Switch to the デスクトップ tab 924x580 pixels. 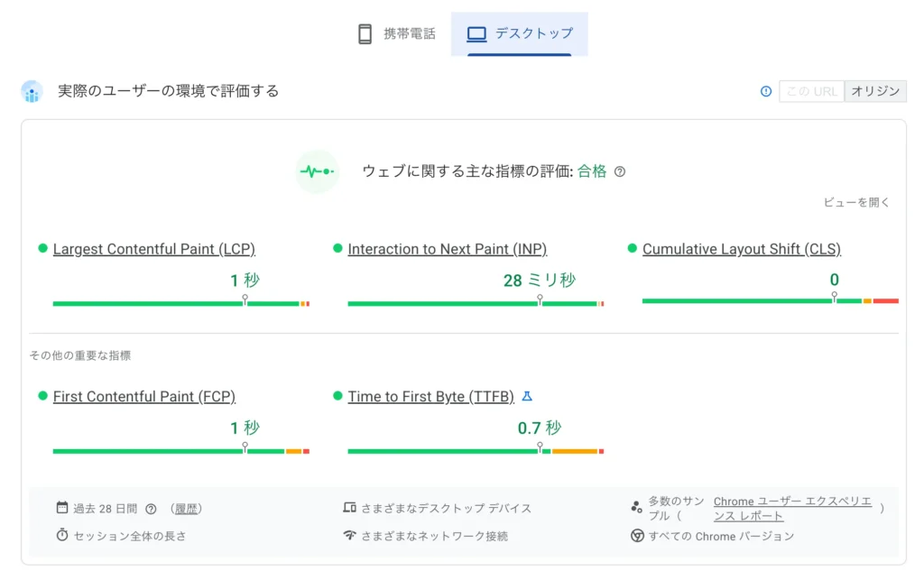point(520,33)
